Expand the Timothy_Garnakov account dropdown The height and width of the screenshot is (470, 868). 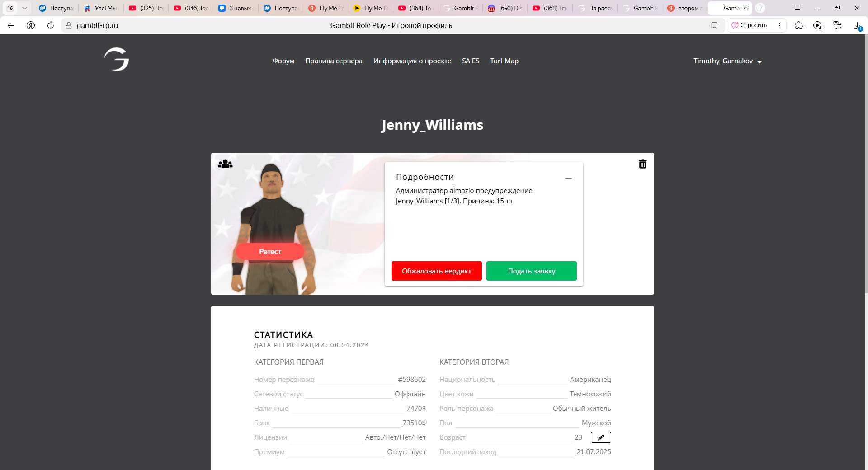(727, 61)
